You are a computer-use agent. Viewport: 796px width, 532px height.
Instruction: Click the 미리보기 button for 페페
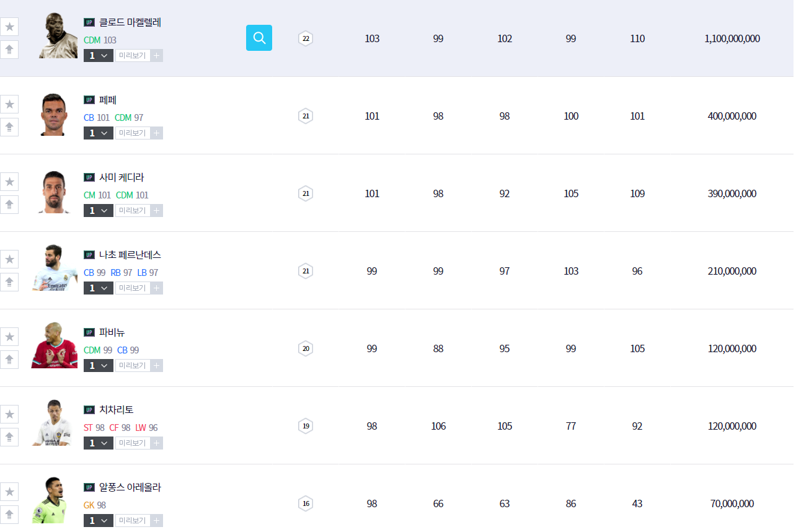[132, 133]
